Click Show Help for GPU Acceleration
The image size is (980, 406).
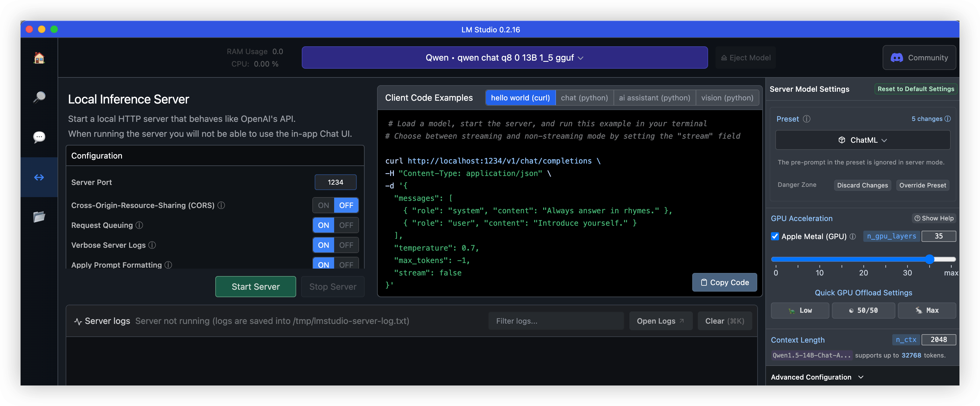coord(934,218)
